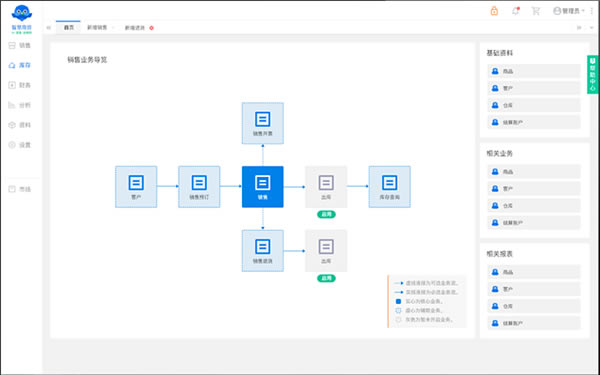
Task: Open 分析 chart item in sidebar
Action: pyautogui.click(x=20, y=105)
